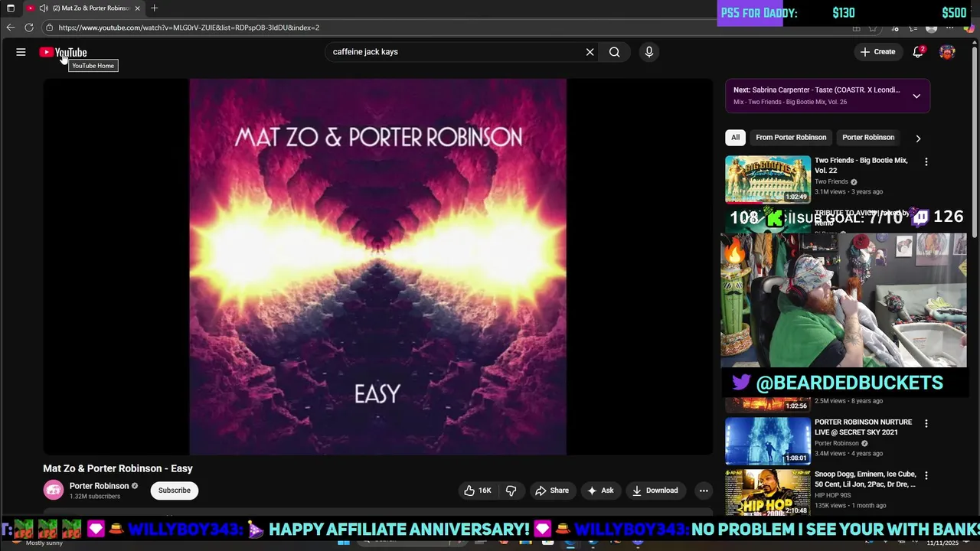Select the Porter Robinson filter chip

click(868, 138)
